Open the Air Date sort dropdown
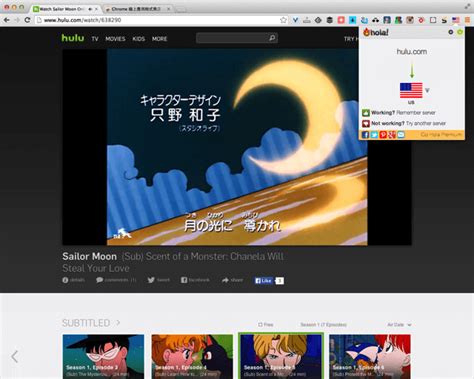Viewport: 474px width, 379px height. (x=399, y=324)
